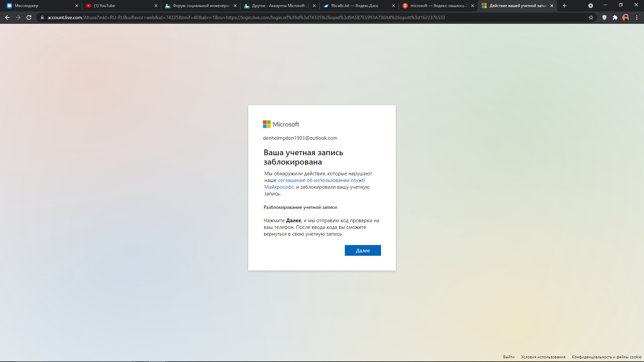Click the browser forward arrow
Image resolution: width=644 pixels, height=362 pixels.
point(18,17)
